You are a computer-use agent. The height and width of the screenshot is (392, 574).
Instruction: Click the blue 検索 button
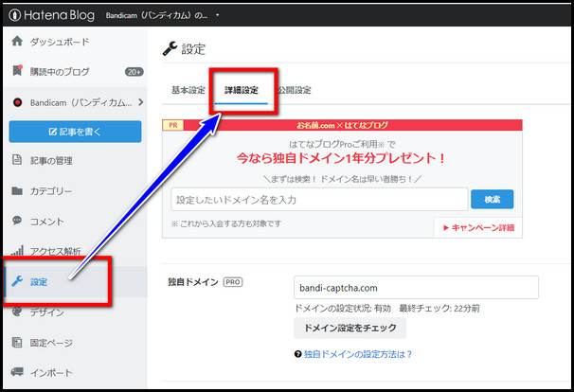tap(492, 199)
